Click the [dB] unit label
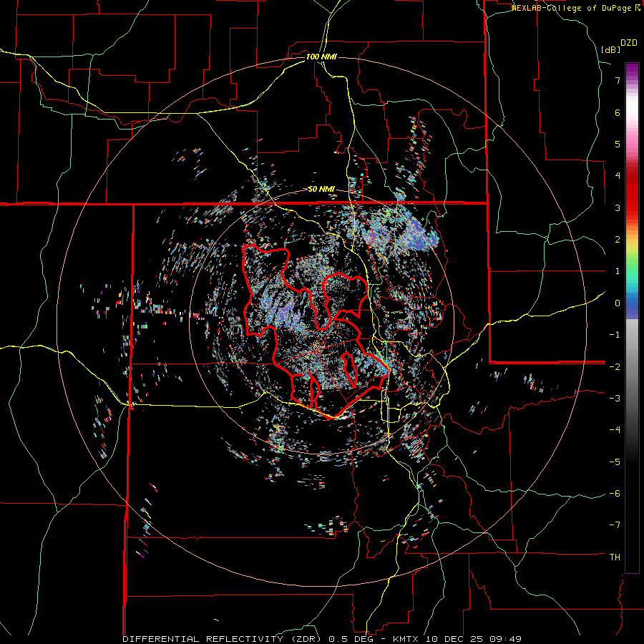Image resolution: width=644 pixels, height=644 pixels. coord(611,49)
